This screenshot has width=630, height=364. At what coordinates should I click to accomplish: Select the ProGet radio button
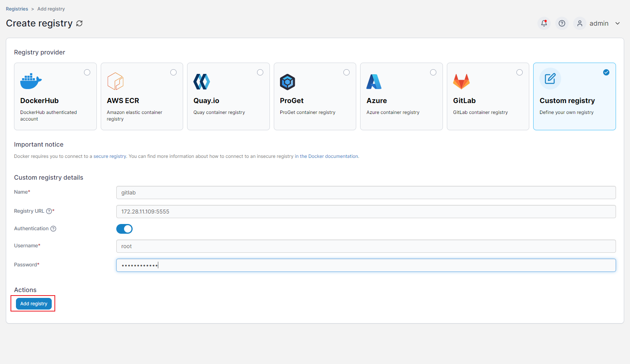coord(346,72)
